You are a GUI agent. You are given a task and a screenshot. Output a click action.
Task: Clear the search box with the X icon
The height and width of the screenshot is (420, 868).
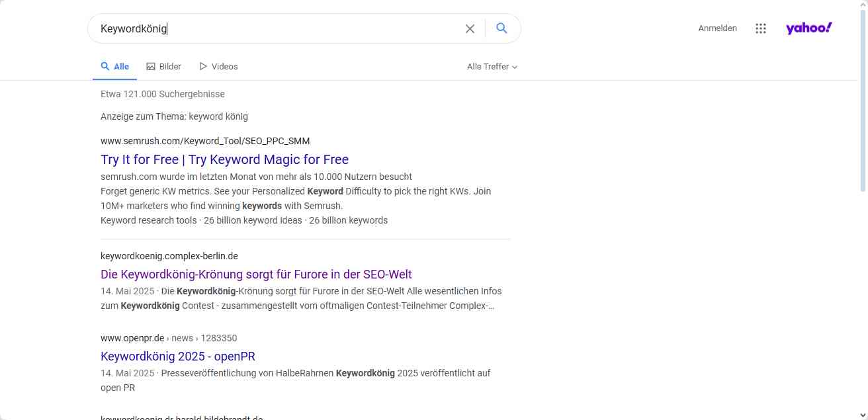tap(470, 28)
